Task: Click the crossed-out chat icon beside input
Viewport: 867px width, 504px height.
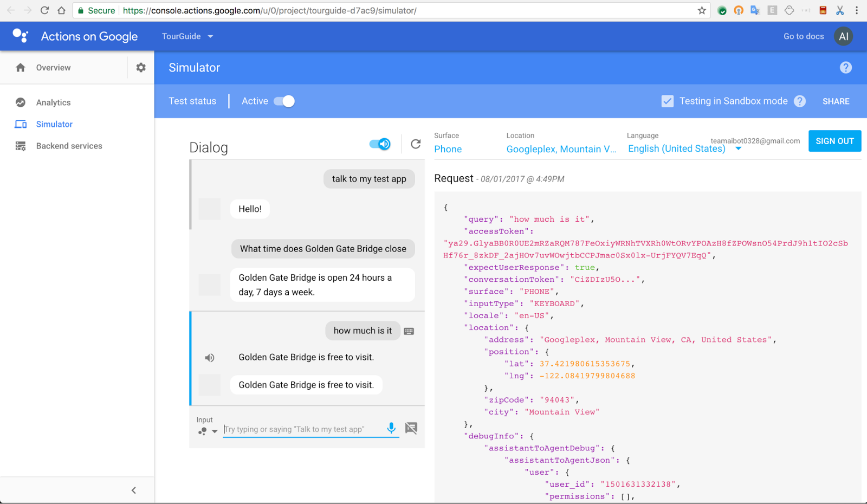Action: (411, 428)
